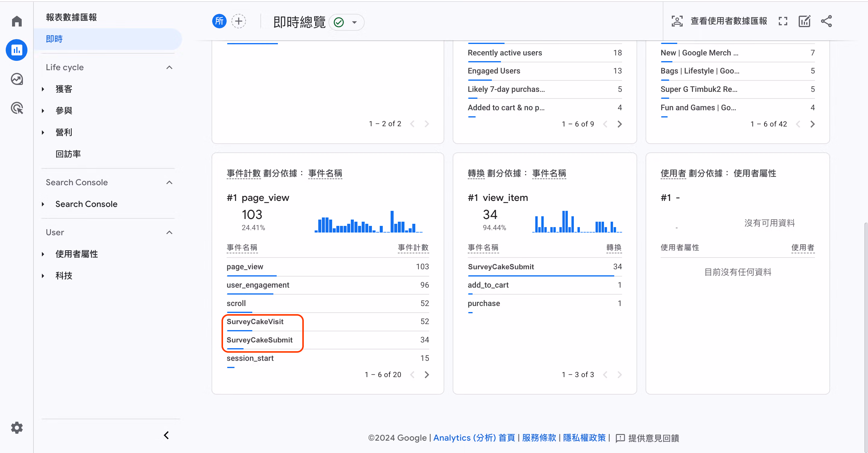Share this report
This screenshot has width=868, height=453.
click(826, 21)
